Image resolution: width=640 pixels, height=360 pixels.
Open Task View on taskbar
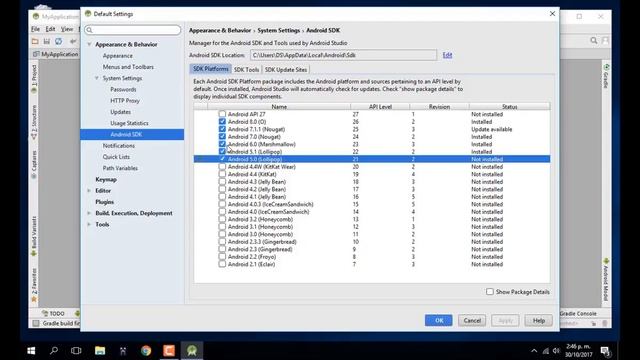pyautogui.click(x=76, y=351)
